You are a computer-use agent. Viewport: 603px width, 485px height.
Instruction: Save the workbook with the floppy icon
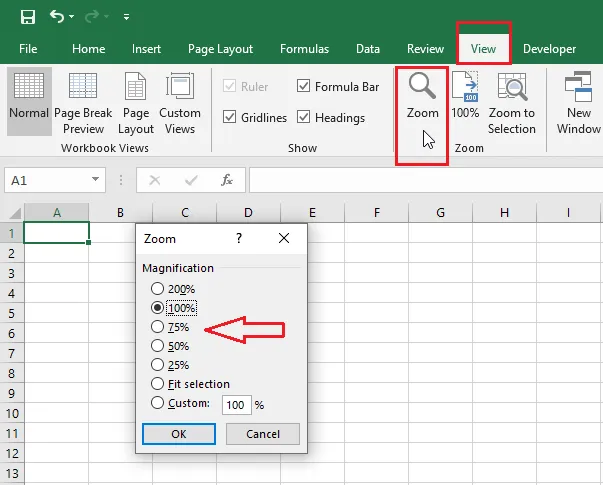28,17
